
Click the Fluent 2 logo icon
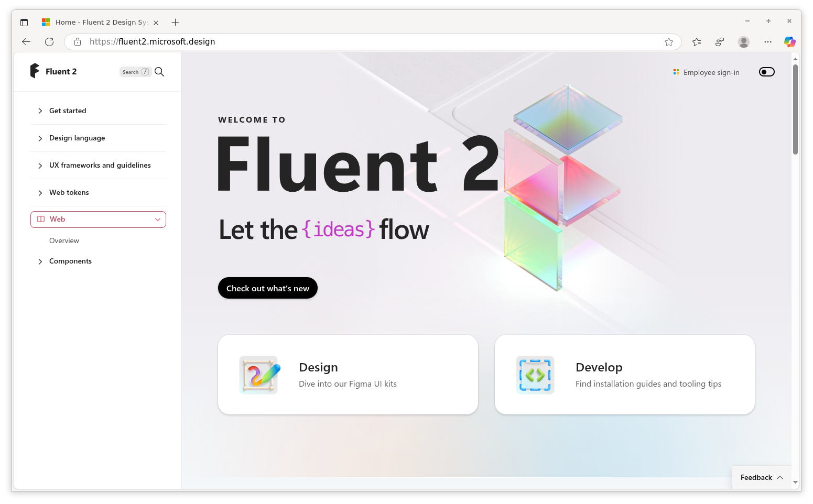35,71
